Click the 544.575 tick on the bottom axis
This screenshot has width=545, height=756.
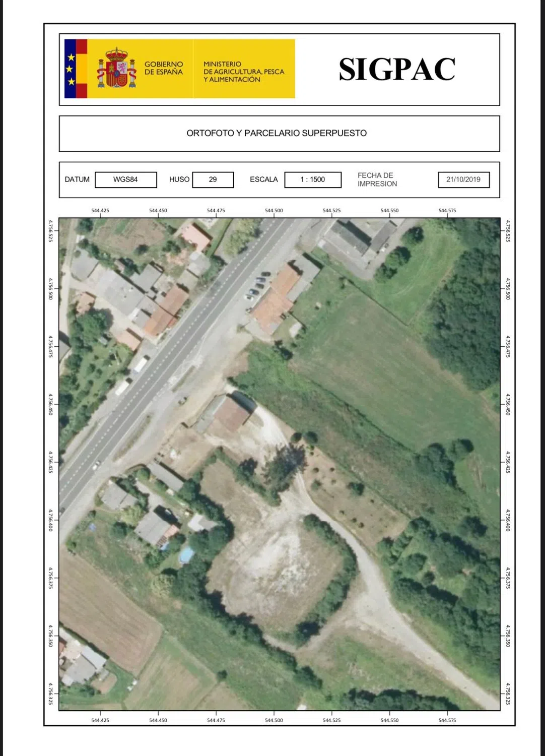447,720
